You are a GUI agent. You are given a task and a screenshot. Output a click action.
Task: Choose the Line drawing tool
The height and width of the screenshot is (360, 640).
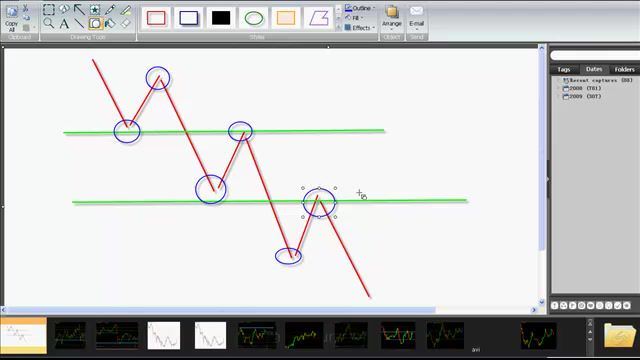[79, 23]
